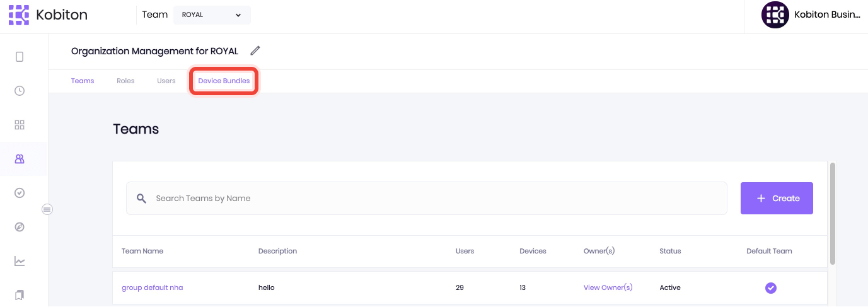
Task: Toggle default team checkmark for group default nha
Action: point(770,288)
